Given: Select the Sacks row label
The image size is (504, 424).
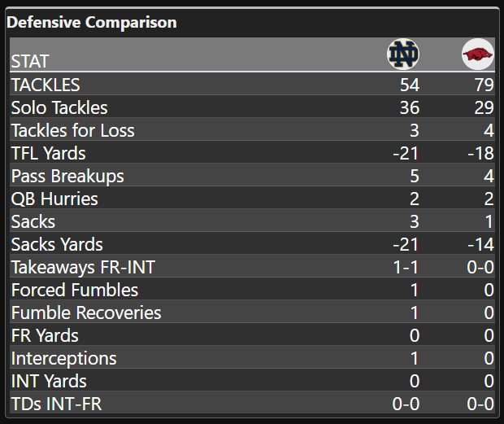Looking at the screenshot, I should 33,221.
